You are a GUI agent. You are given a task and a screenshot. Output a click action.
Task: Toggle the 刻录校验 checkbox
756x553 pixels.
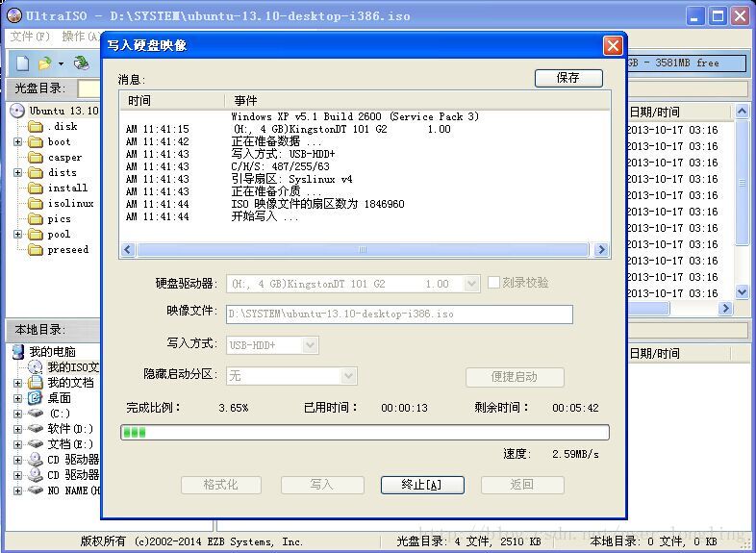[493, 283]
